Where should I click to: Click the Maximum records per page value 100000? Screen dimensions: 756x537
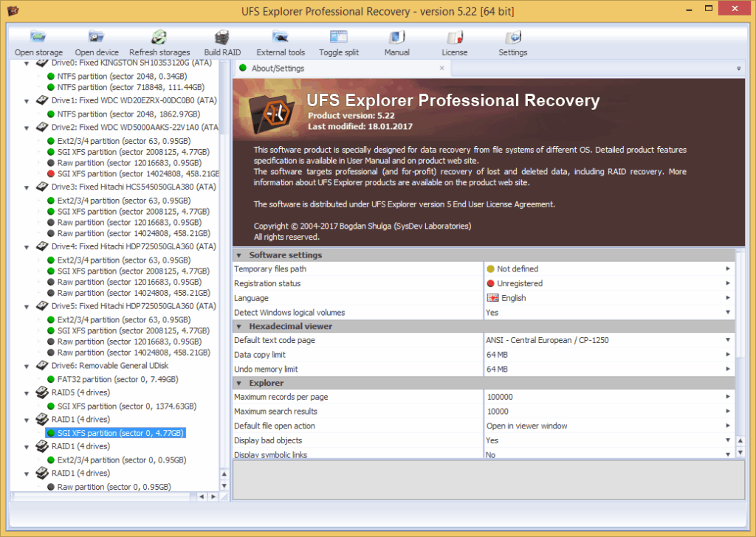pos(500,397)
